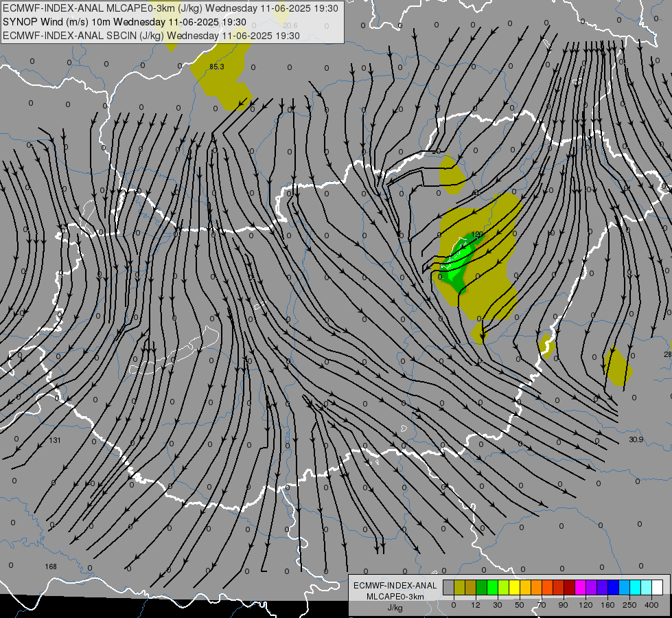Select the bright green legend swatch
This screenshot has width=672, height=618.
pos(492,588)
